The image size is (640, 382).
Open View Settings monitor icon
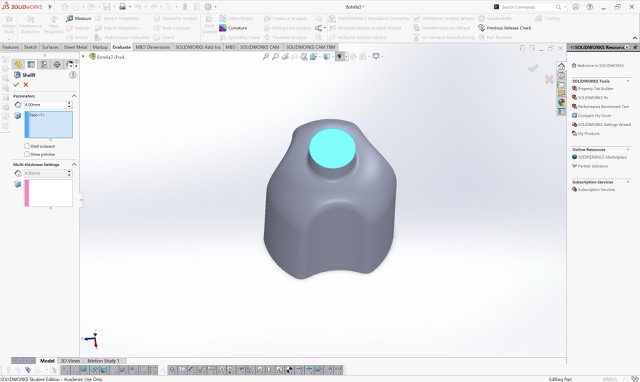click(376, 57)
